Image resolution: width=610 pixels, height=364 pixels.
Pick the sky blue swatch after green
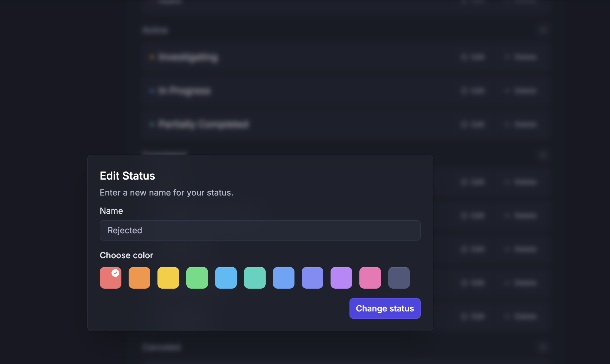coord(226,278)
